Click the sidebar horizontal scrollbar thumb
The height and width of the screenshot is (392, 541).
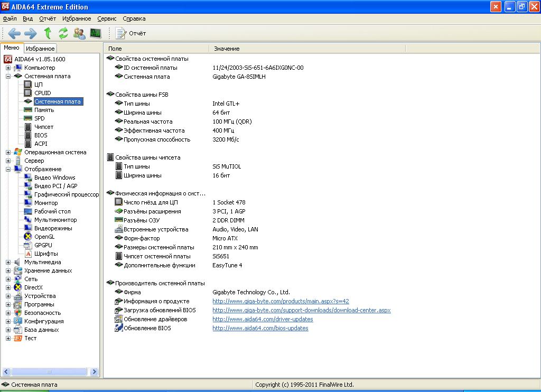[49, 371]
